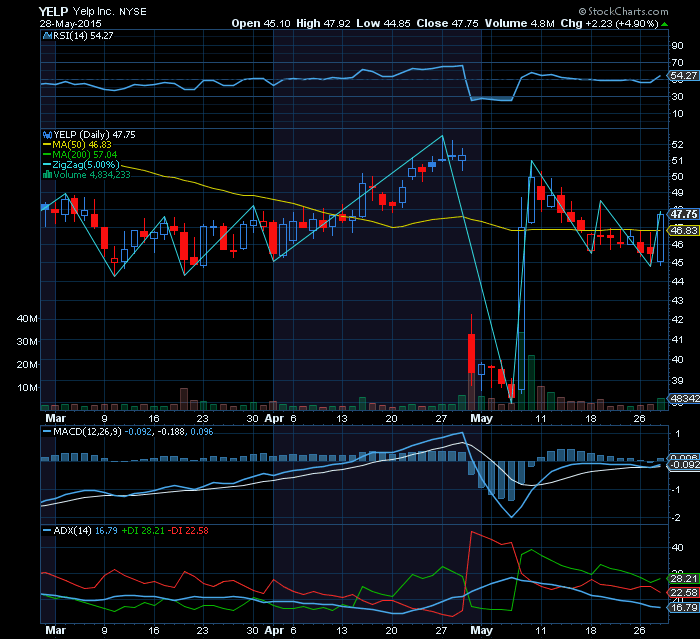
Task: Click the candlestick icon beside YELP (Daily)
Action: (47, 135)
